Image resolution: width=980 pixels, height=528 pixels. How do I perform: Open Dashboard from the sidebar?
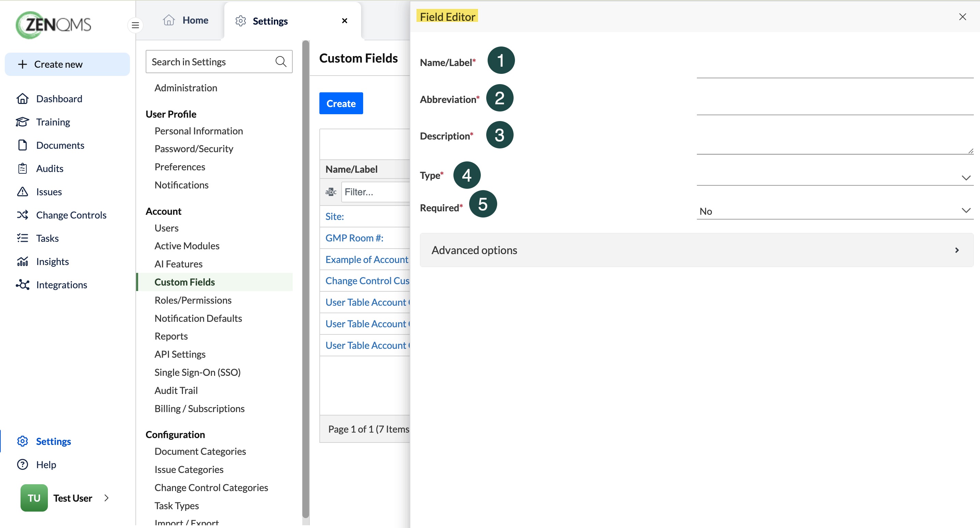[59, 98]
